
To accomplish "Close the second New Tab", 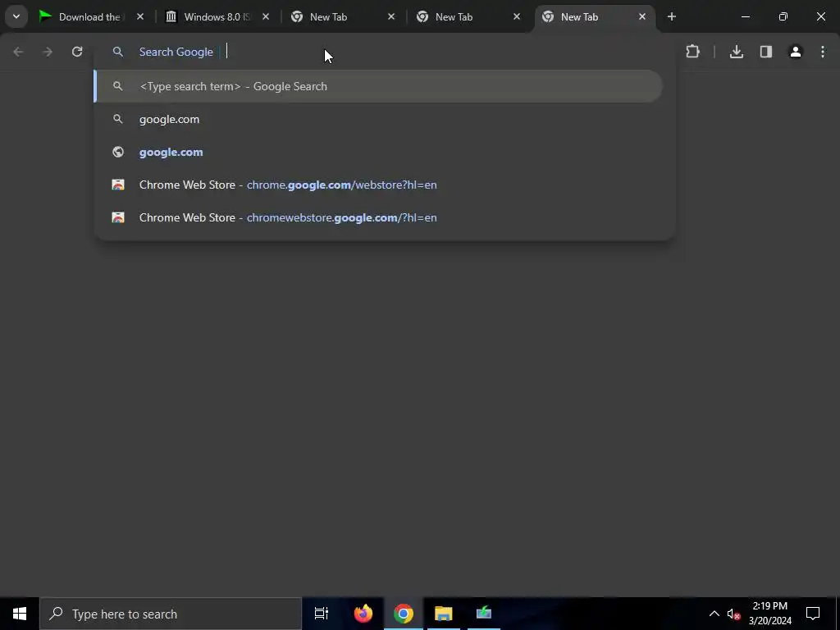I will click(x=517, y=16).
